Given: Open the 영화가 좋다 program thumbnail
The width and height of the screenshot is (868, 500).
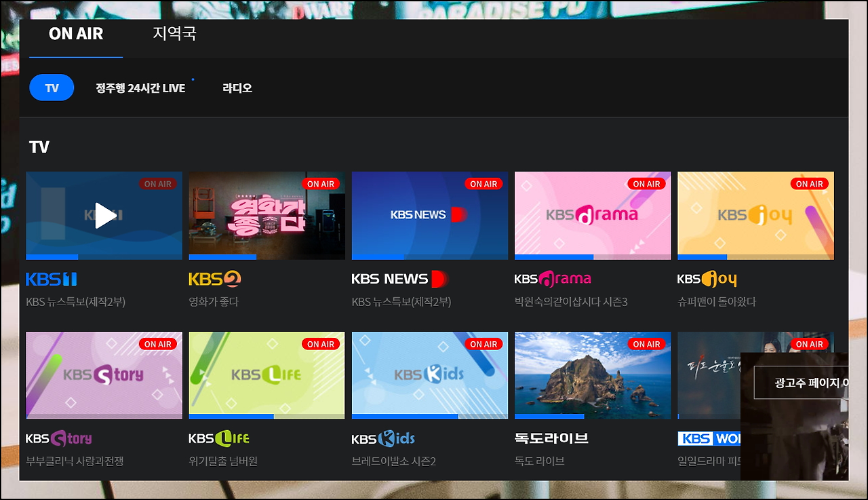Looking at the screenshot, I should tap(267, 216).
